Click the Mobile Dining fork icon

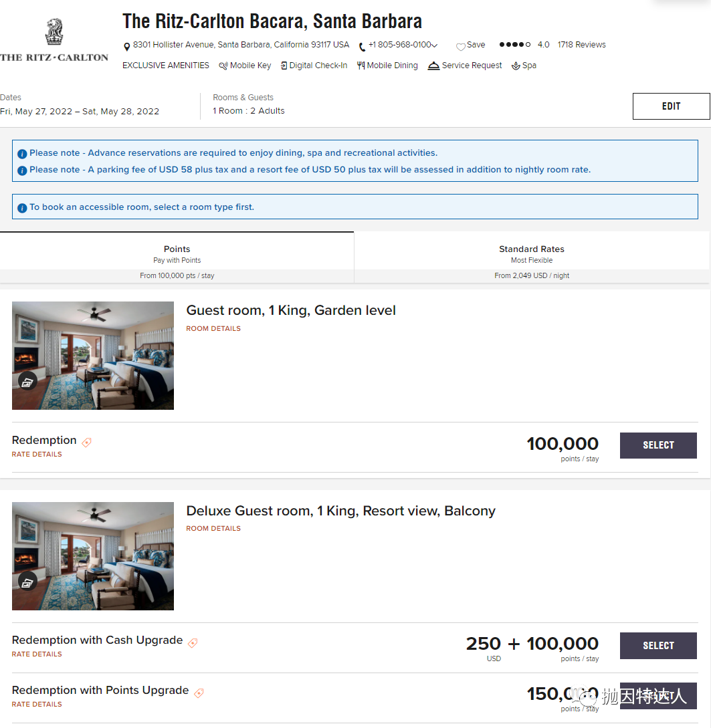(x=361, y=66)
